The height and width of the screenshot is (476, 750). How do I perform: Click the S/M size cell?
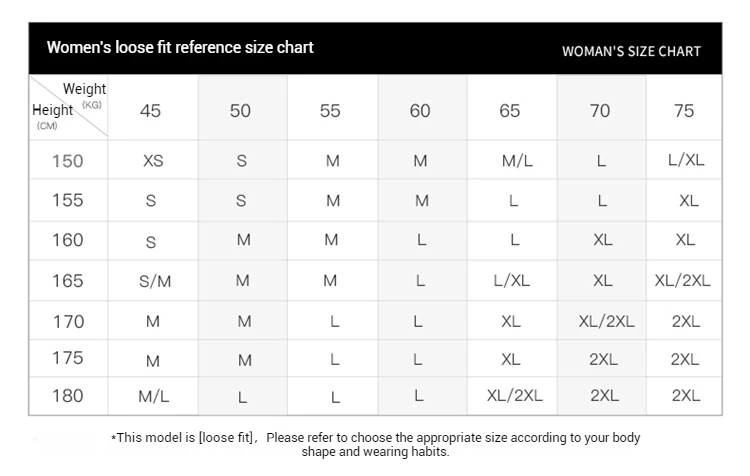click(x=155, y=282)
